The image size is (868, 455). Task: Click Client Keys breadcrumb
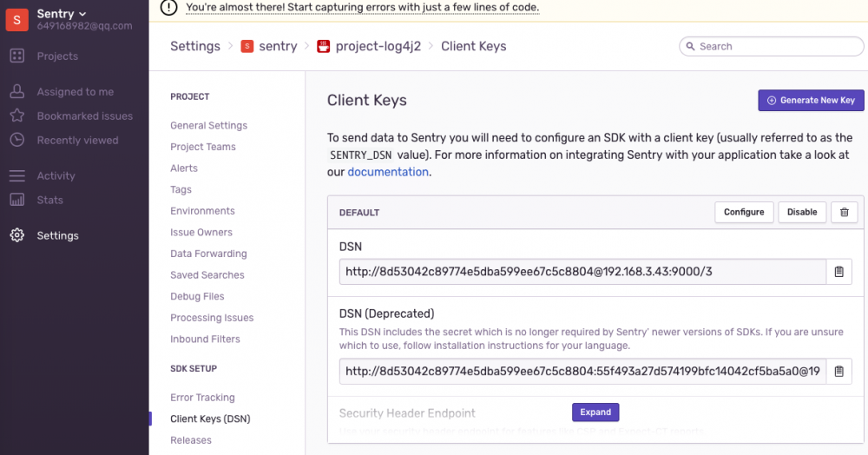[x=473, y=47]
